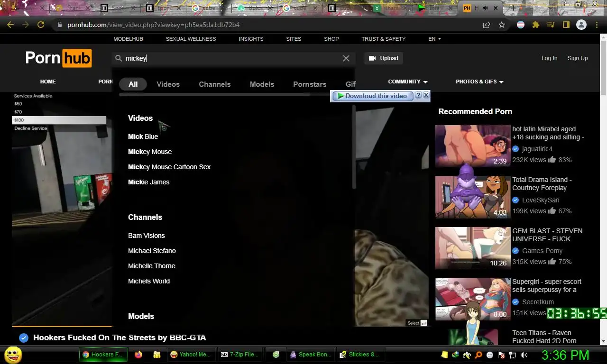The width and height of the screenshot is (607, 364).
Task: Launch Firefox from the taskbar
Action: pyautogui.click(x=138, y=355)
